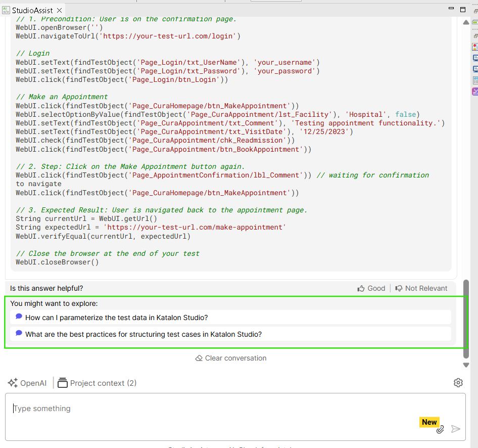Click the thumbs-down icon
Screen dimensions: 478x448
[399, 288]
